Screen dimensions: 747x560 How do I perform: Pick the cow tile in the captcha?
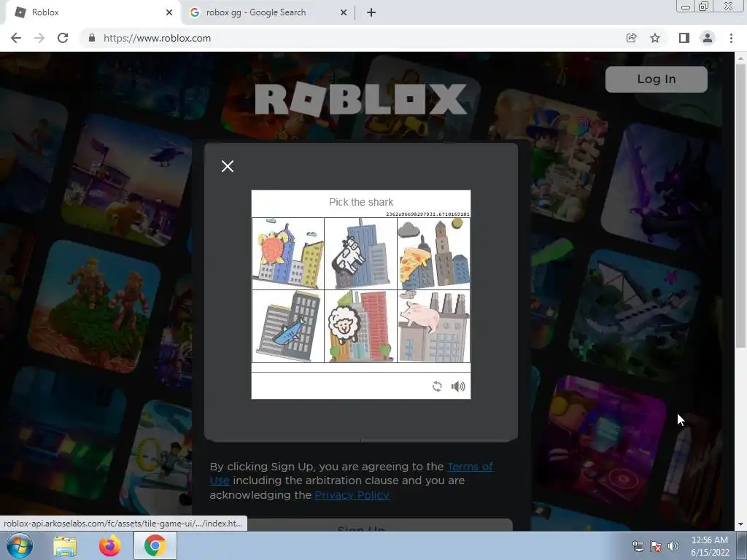pos(360,254)
